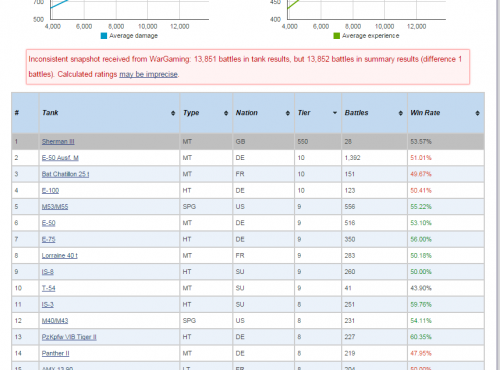Screen dimensions: 500x370
Task: Click the Average experience legend swatch
Action: pos(337,36)
